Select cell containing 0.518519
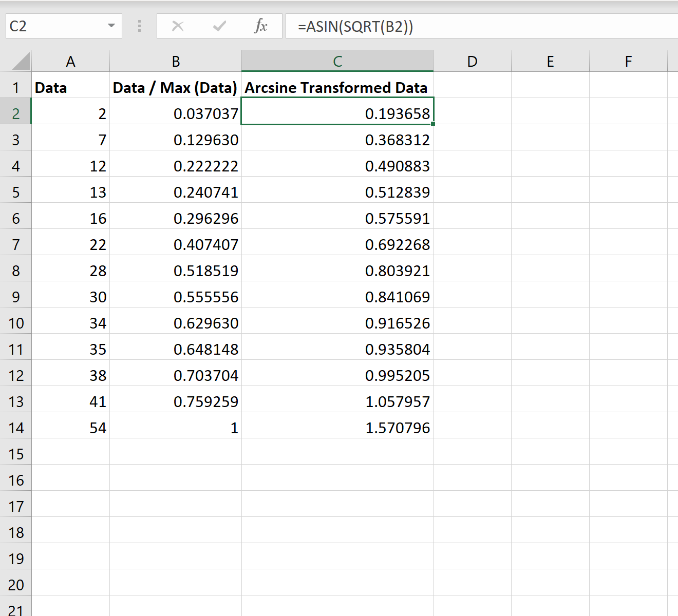678x616 pixels. (176, 271)
